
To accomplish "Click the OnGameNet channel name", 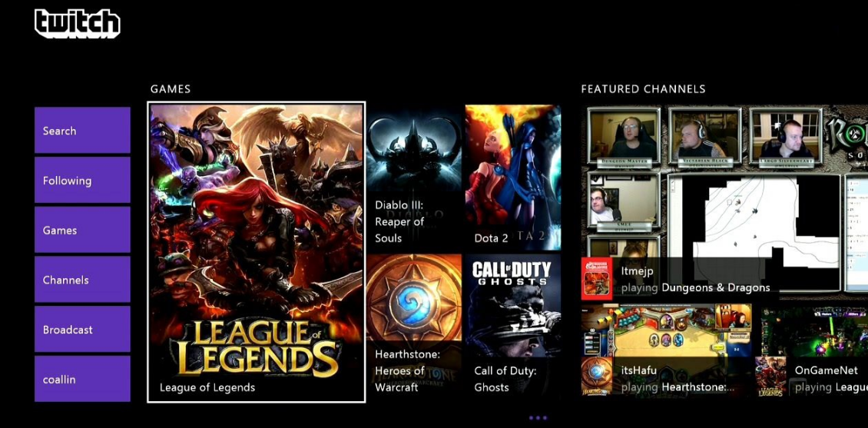I will (826, 370).
